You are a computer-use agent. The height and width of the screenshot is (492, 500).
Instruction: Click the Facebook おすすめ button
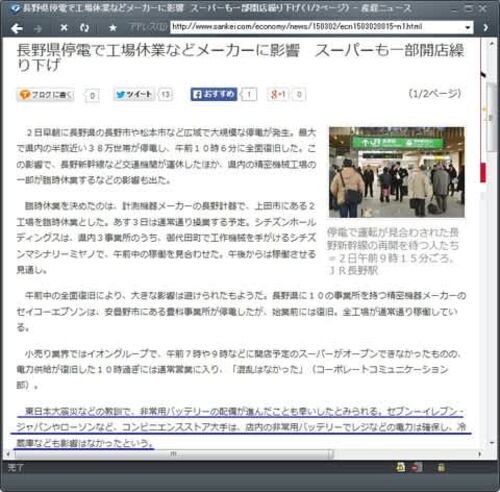[214, 94]
